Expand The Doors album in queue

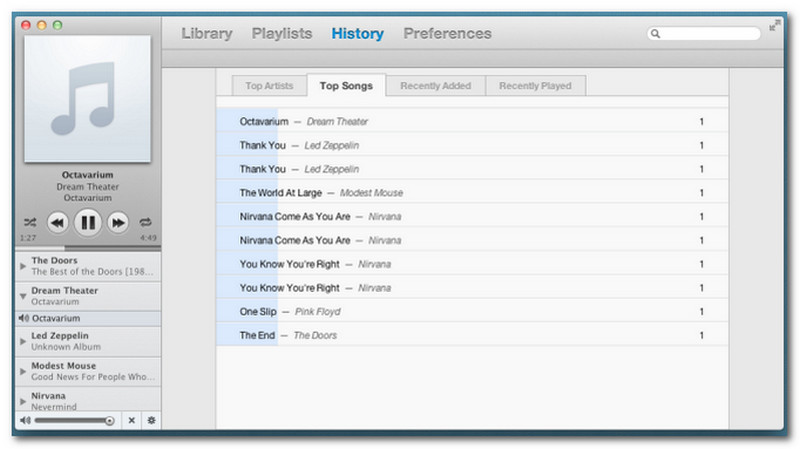click(x=23, y=266)
